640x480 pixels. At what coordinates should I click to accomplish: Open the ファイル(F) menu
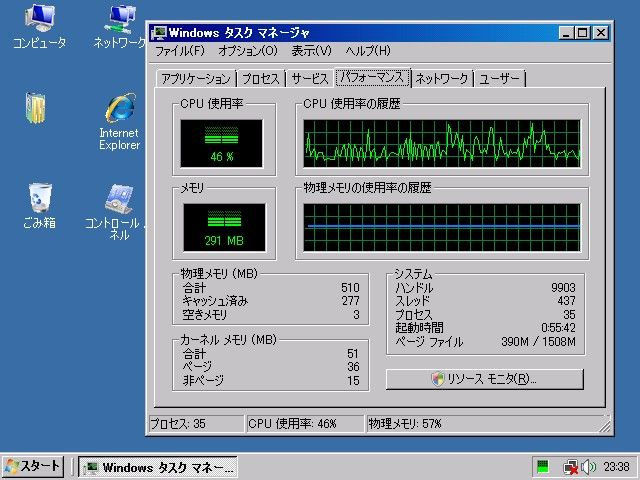(179, 51)
